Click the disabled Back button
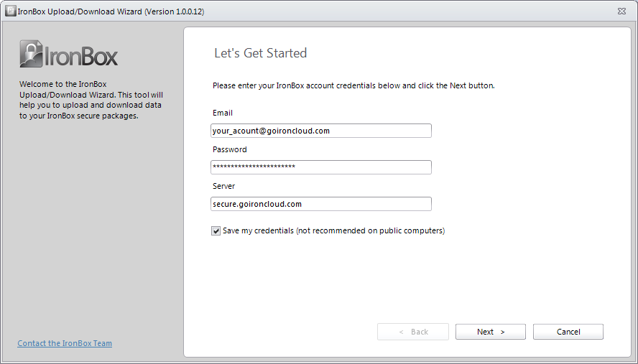This screenshot has width=638, height=364. 413,332
